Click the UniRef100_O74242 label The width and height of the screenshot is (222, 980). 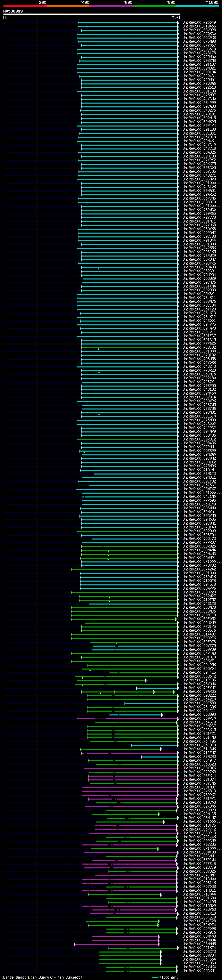[199, 569]
